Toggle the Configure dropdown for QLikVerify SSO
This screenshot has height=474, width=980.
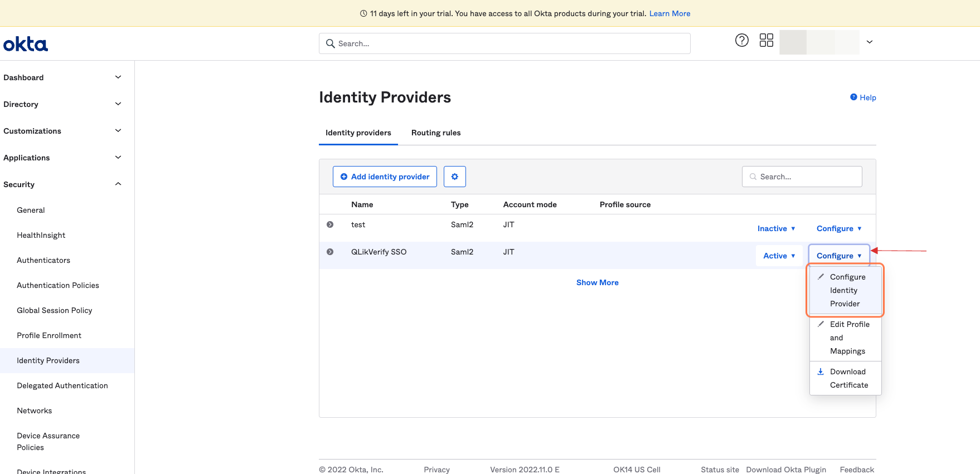coord(839,256)
